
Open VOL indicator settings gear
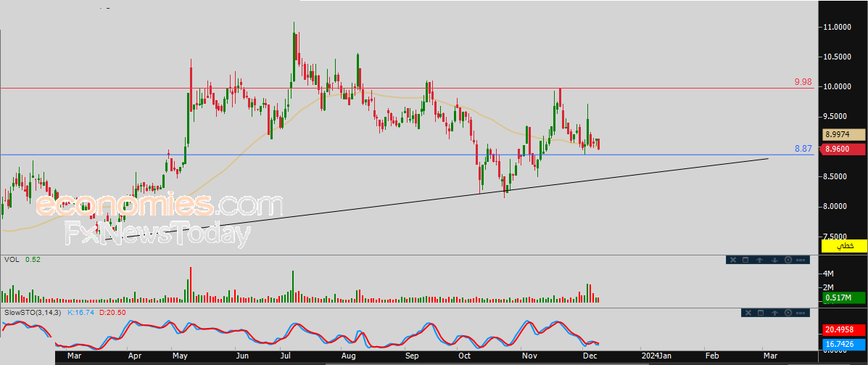point(788,260)
